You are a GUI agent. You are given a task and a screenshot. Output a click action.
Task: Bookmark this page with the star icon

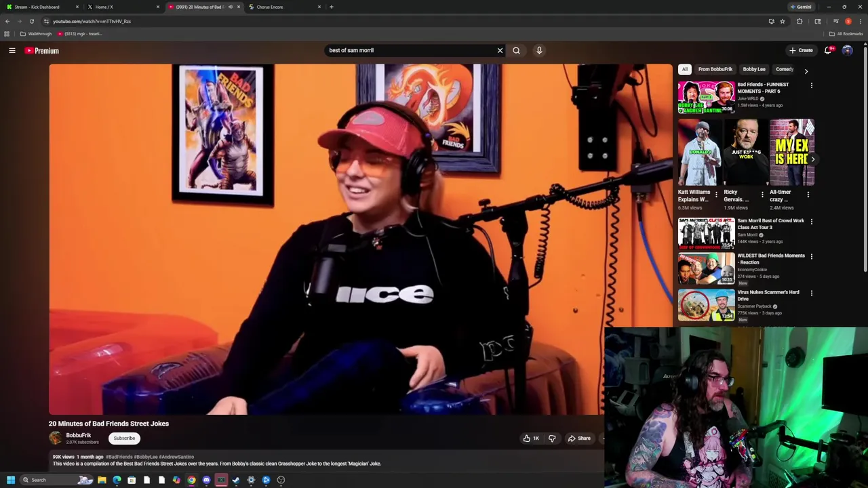coord(782,21)
